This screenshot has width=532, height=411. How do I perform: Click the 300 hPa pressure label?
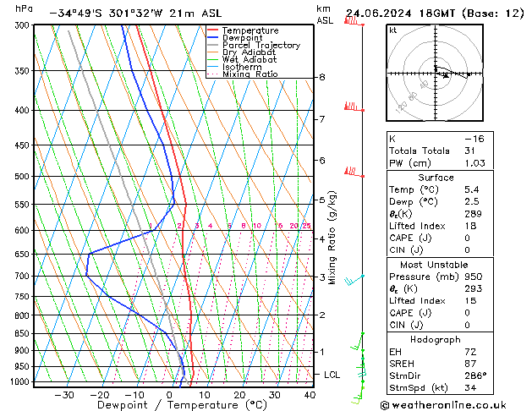(x=24, y=25)
